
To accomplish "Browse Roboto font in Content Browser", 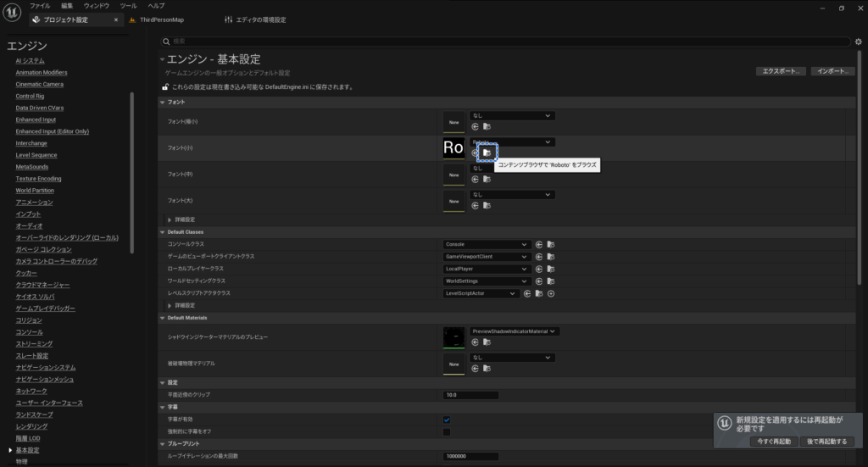I will coord(487,153).
